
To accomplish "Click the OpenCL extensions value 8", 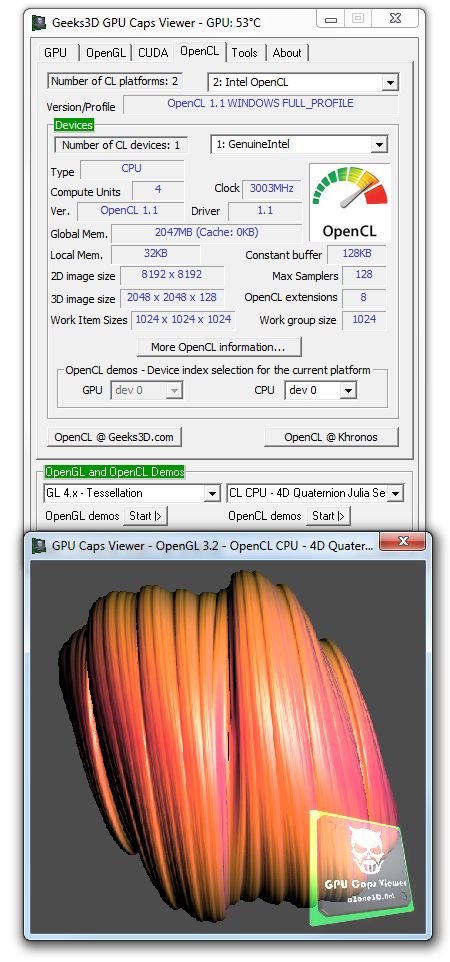I will tap(364, 298).
